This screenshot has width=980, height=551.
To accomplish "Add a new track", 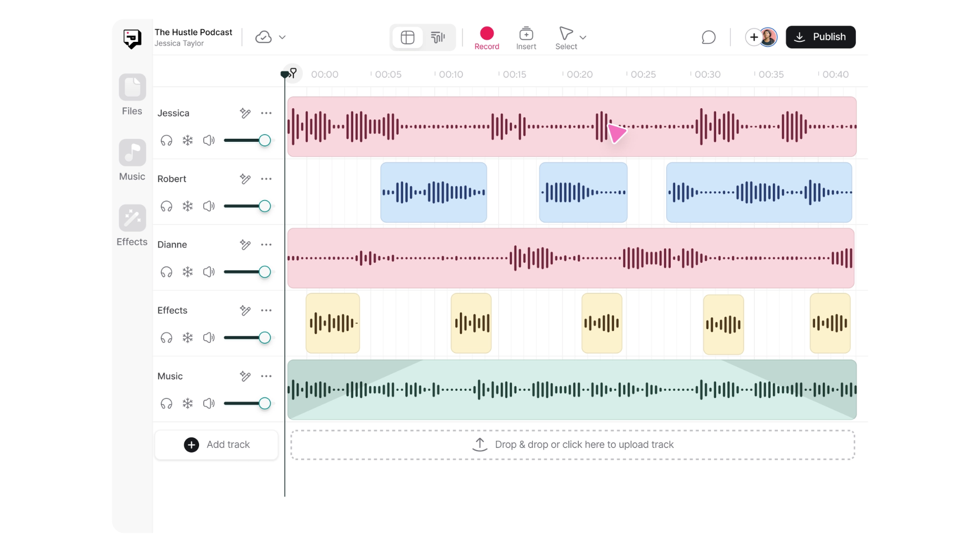I will click(x=216, y=445).
